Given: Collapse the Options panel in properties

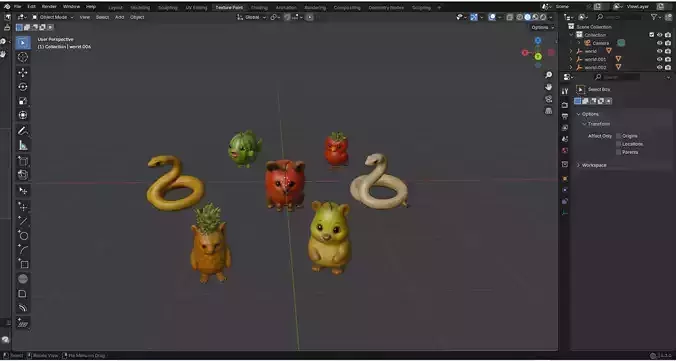Looking at the screenshot, I should [579, 114].
